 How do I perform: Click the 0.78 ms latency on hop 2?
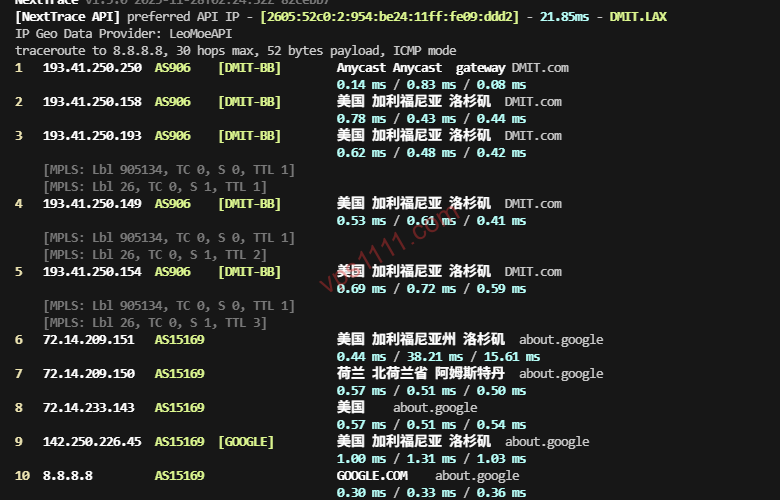(x=361, y=119)
